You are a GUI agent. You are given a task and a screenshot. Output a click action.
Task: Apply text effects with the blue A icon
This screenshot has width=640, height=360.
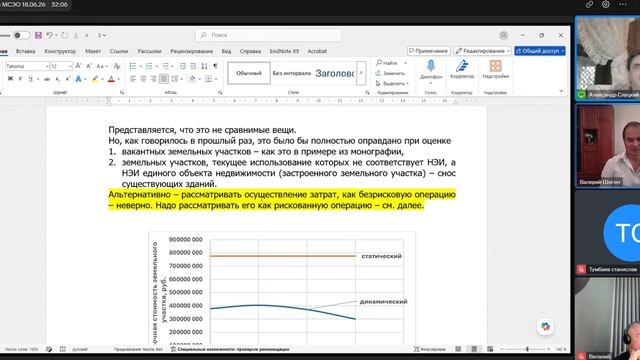(78, 79)
